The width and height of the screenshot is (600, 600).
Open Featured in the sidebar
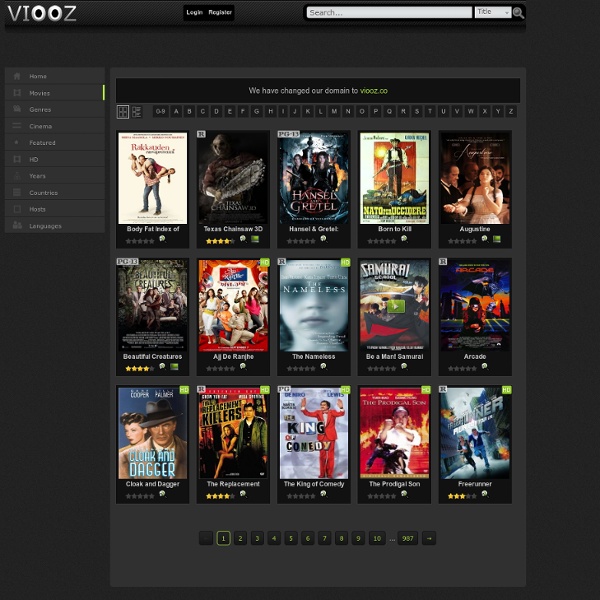[55, 143]
